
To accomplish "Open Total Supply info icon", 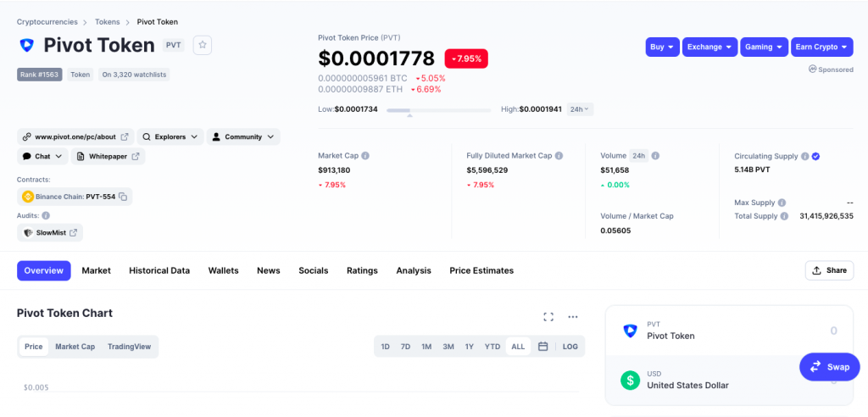I will click(x=784, y=216).
